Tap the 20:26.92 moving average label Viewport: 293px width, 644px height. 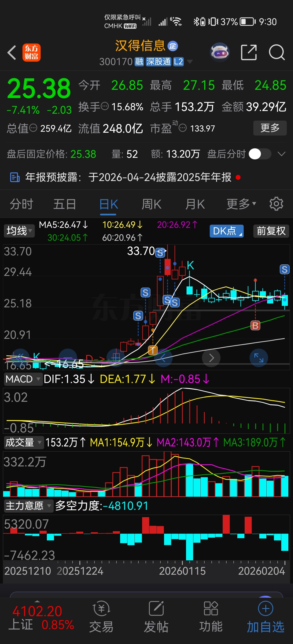tap(177, 224)
